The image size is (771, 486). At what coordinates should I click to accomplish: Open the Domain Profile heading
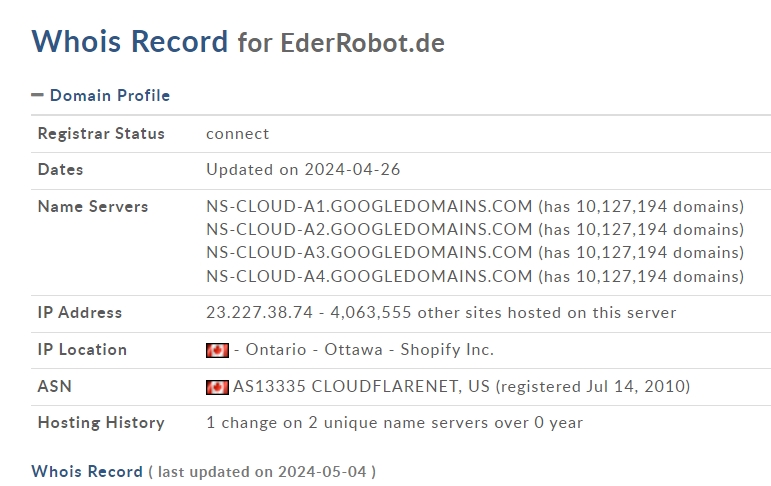point(110,95)
